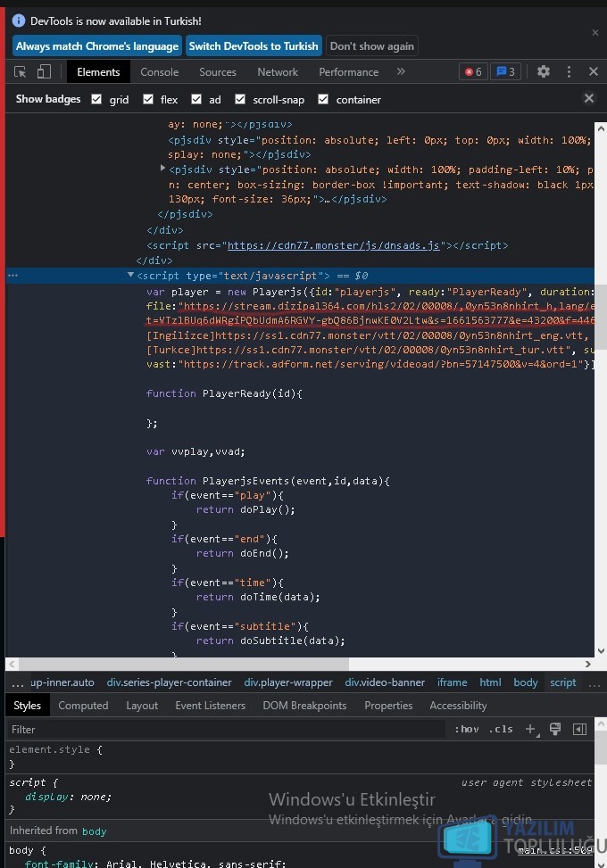Click the styles Filter input field
This screenshot has height=868, width=607.
pos(226,729)
